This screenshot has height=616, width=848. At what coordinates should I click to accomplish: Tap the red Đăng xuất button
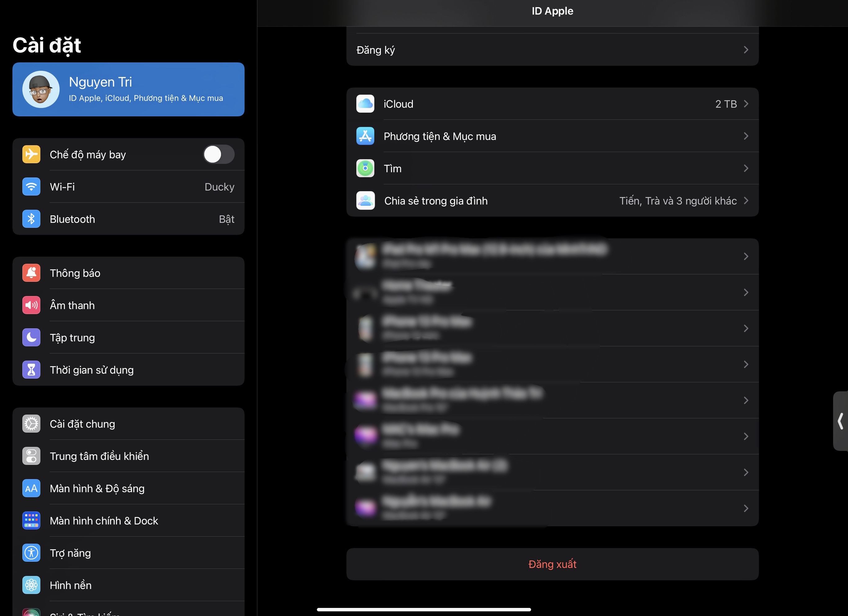(552, 564)
